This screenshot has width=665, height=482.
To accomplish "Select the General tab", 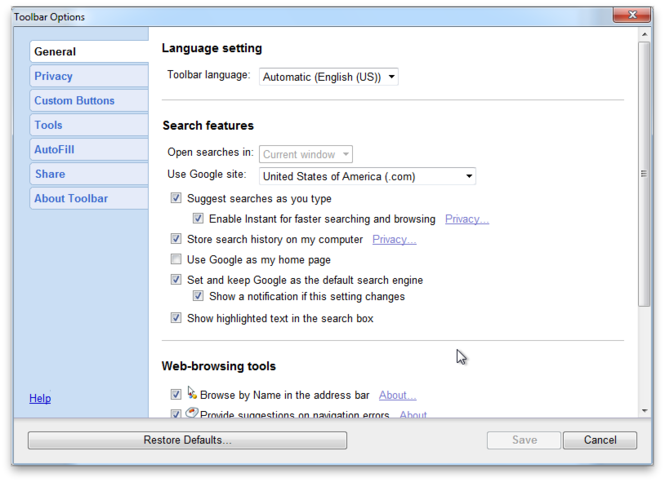I will [89, 52].
